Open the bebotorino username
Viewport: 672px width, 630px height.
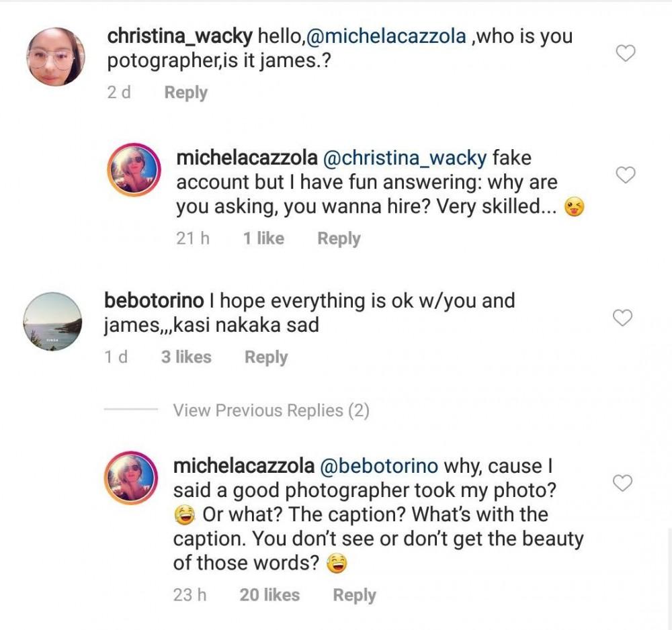click(x=159, y=300)
